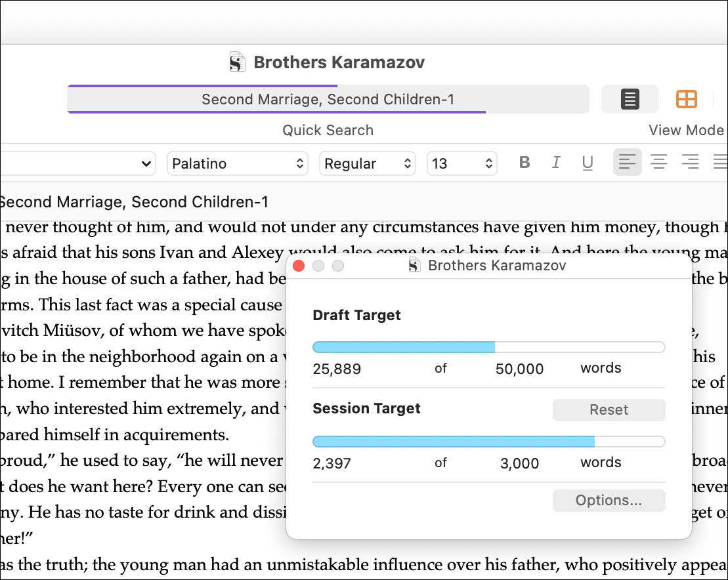Open the Options... button in targets panel
Viewport: 728px width, 580px height.
609,501
